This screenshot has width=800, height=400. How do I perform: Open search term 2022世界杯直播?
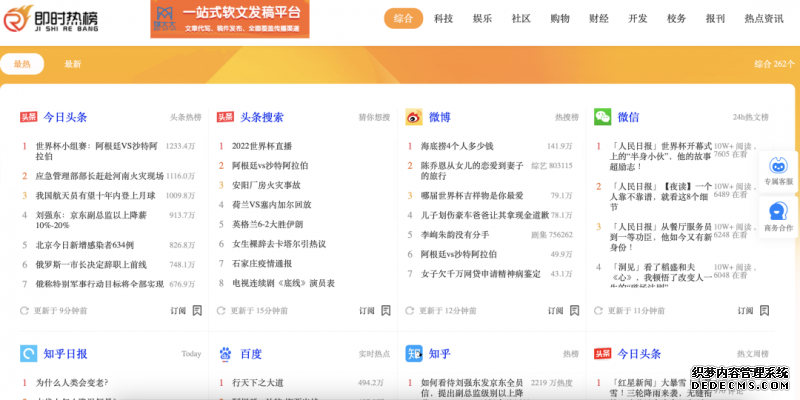(262, 146)
